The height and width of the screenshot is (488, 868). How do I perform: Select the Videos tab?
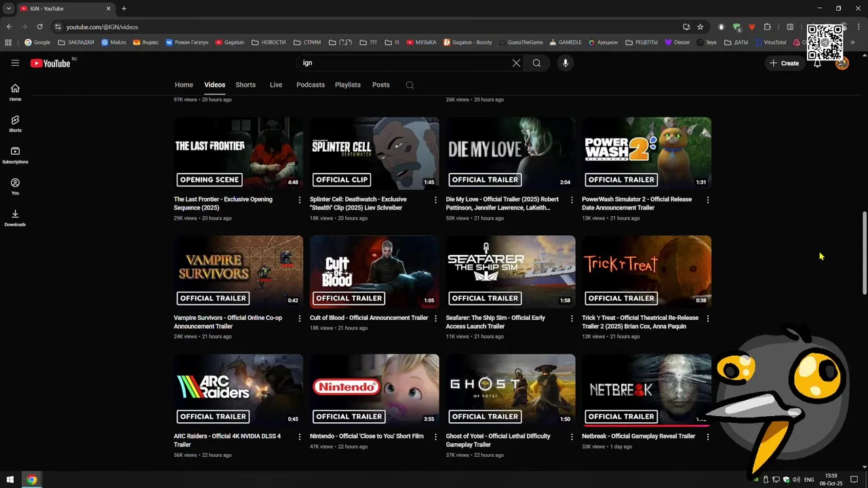(214, 85)
